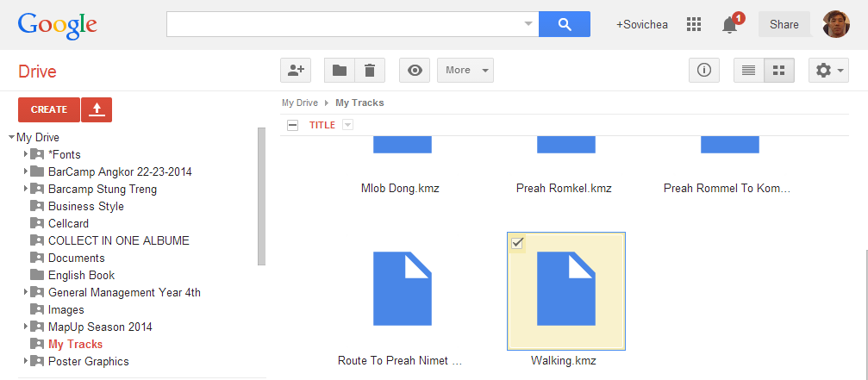The height and width of the screenshot is (380, 868).
Task: Show details info icon
Action: coord(704,71)
